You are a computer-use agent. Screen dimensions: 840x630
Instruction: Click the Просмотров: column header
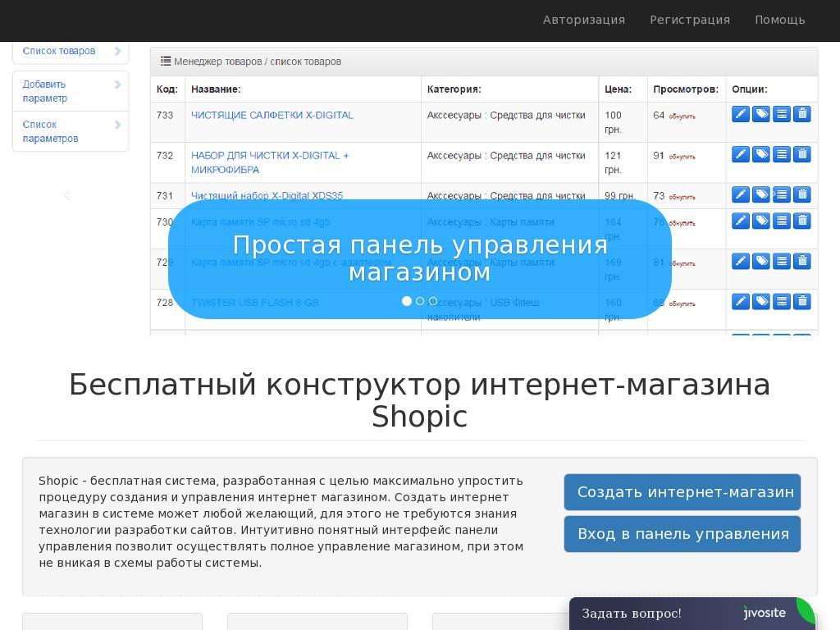pyautogui.click(x=686, y=89)
